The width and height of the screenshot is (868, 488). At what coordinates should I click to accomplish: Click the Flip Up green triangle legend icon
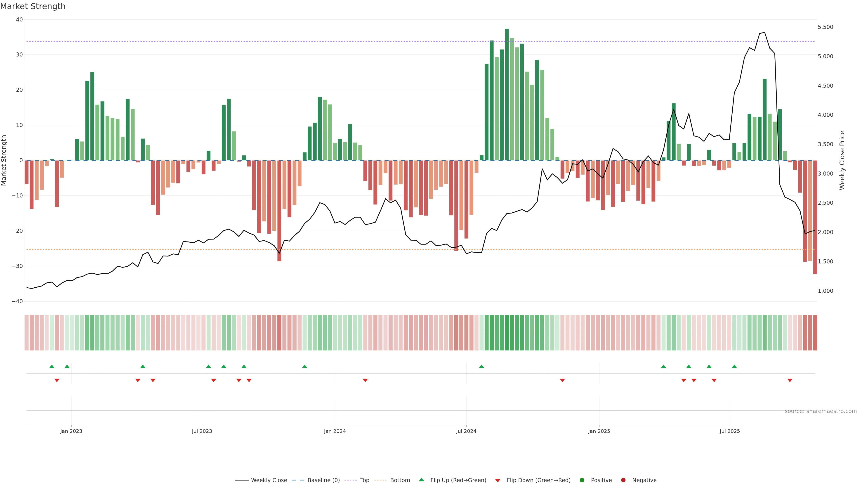tap(421, 480)
